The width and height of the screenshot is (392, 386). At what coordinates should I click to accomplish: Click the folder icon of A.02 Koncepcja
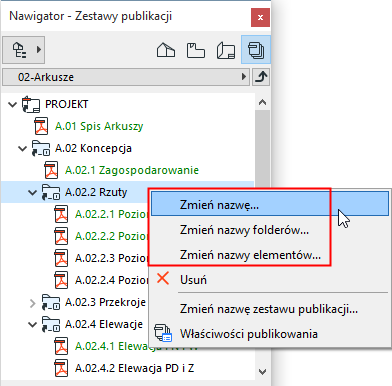(x=41, y=148)
